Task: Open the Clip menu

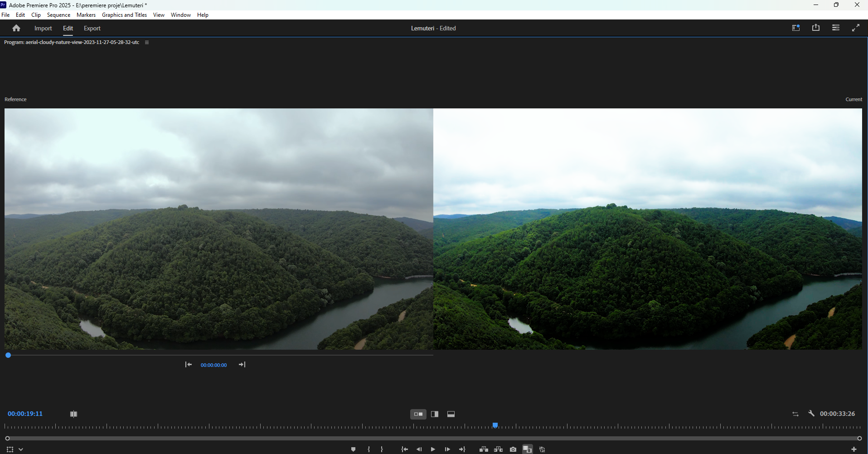Action: pos(36,15)
